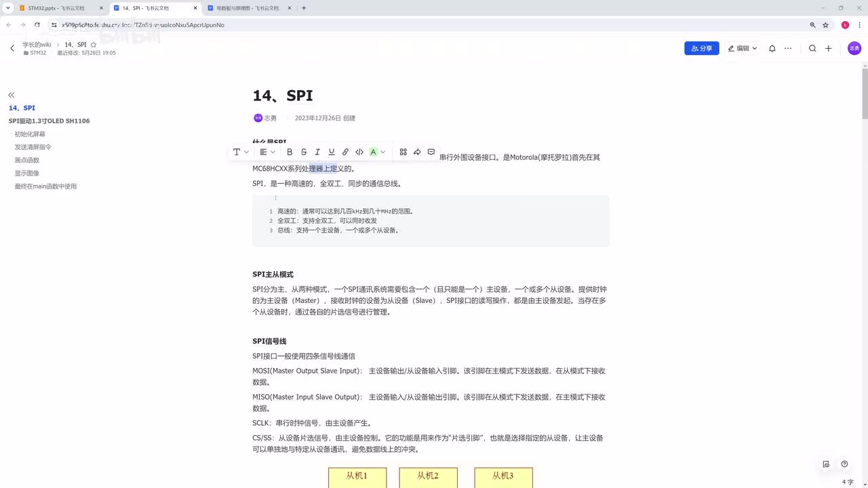Open the browser tab search dropdown
Viewport: 868px width, 488px height.
click(x=8, y=8)
